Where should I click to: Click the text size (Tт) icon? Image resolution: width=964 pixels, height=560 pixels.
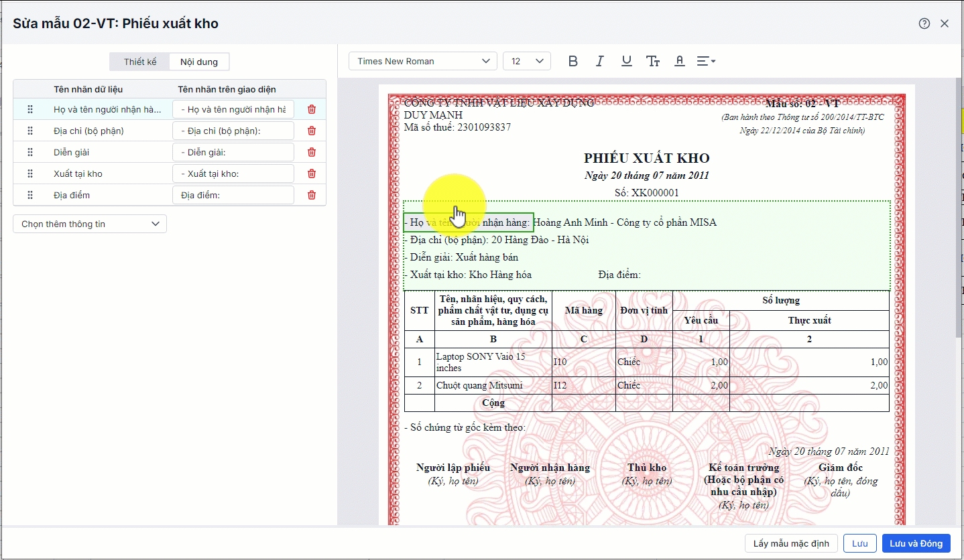click(653, 61)
